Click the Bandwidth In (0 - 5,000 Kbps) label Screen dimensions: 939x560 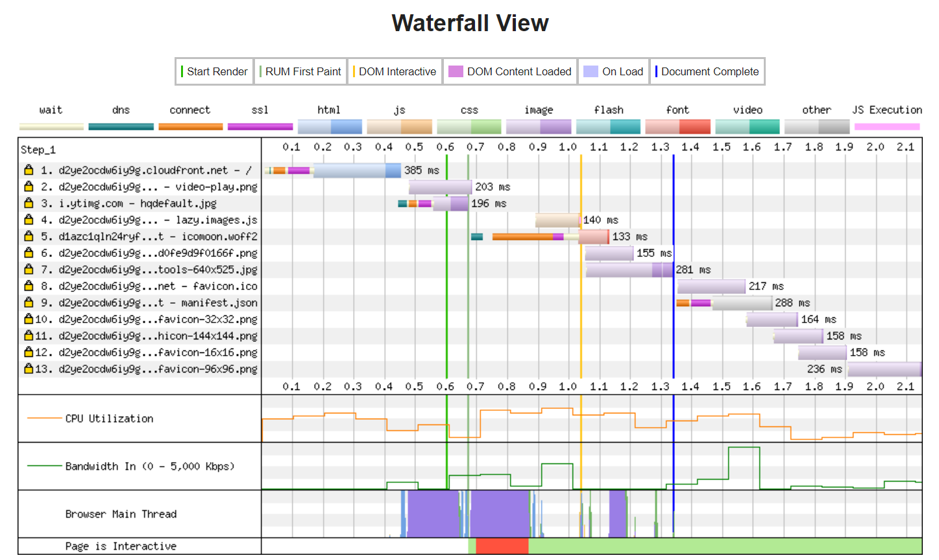150,466
